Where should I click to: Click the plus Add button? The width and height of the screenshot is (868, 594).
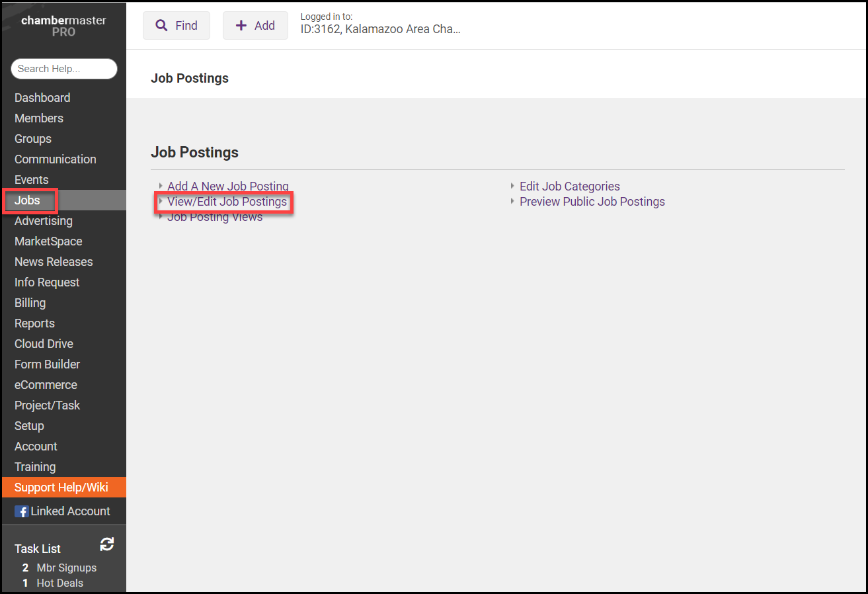click(x=255, y=26)
